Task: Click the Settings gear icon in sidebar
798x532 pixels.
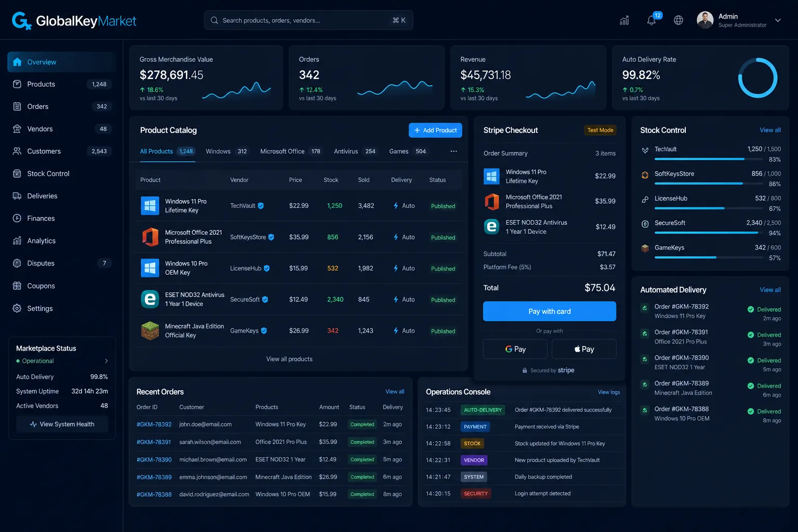Action: [x=17, y=308]
